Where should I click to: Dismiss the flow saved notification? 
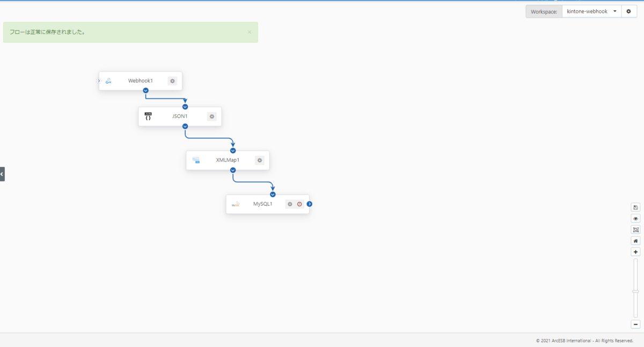point(249,32)
